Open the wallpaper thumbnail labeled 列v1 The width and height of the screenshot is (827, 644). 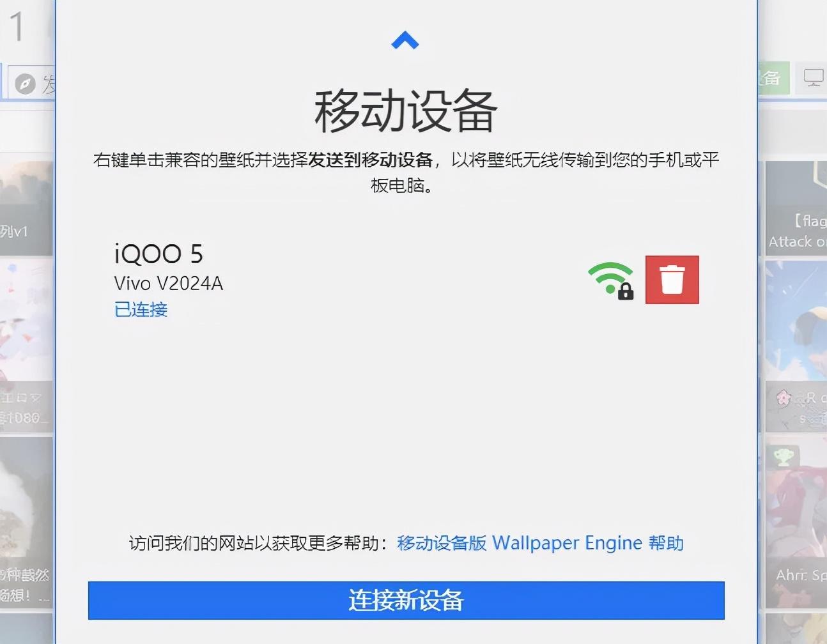point(26,208)
